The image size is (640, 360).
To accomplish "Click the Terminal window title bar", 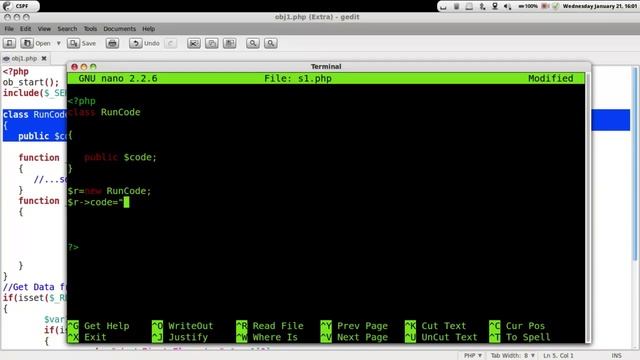I will (326, 67).
